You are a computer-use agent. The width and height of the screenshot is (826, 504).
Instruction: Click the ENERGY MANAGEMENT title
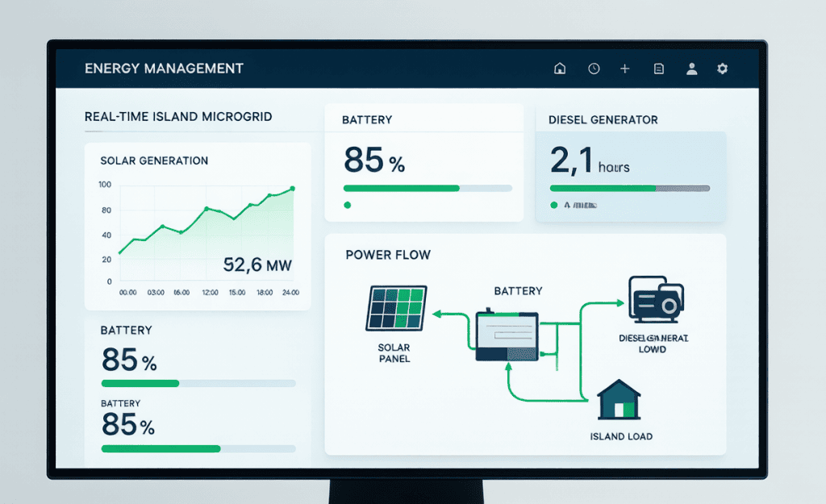[164, 69]
